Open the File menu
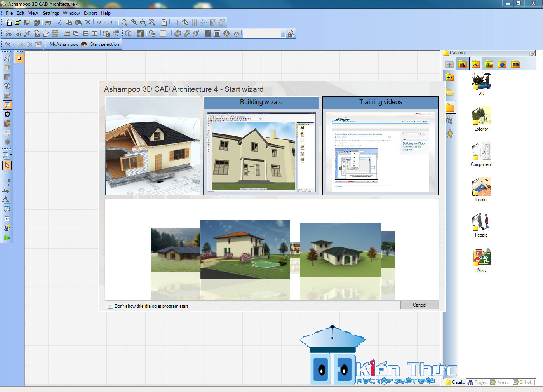Screen dimensions: 543x392 [x=9, y=13]
